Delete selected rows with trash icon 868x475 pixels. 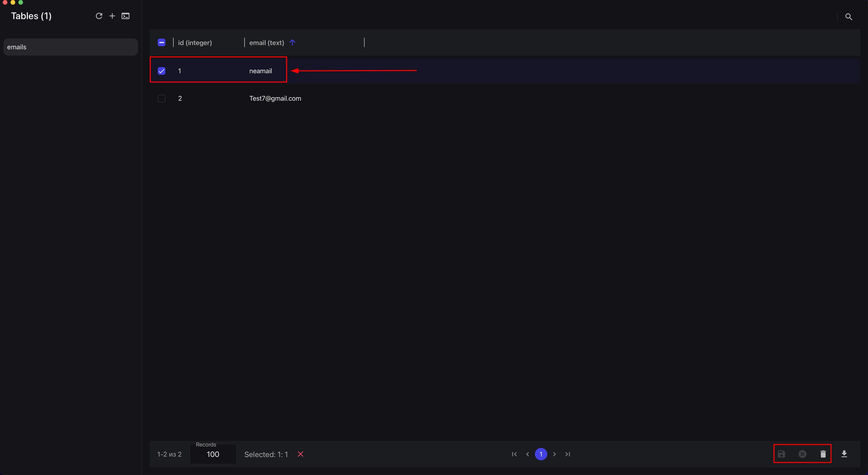point(823,454)
